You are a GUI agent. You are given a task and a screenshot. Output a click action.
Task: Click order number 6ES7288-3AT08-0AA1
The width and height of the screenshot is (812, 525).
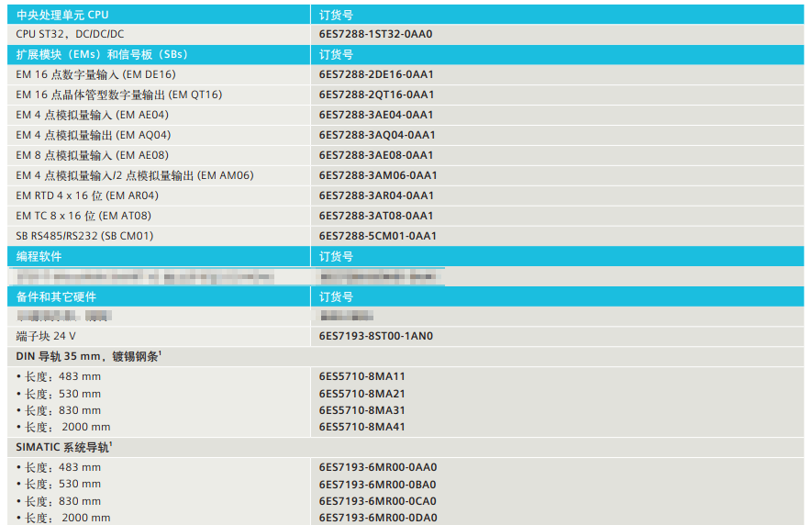(x=376, y=216)
